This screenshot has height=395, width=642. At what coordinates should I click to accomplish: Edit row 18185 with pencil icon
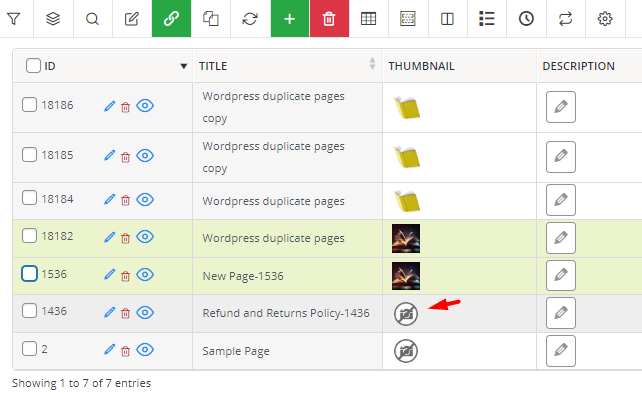tap(109, 156)
